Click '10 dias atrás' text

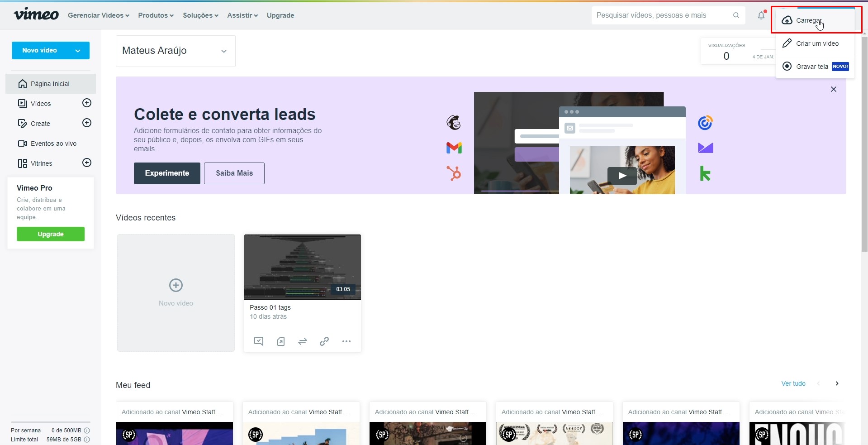pos(268,316)
